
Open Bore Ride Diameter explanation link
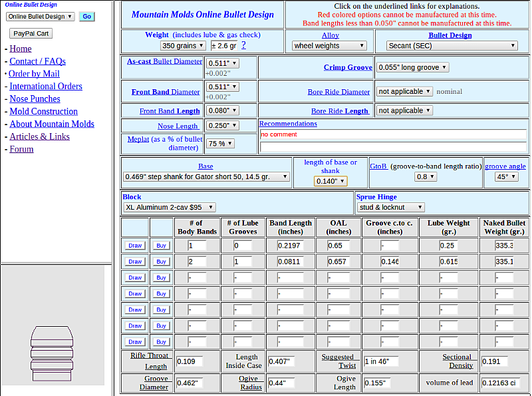click(x=338, y=92)
